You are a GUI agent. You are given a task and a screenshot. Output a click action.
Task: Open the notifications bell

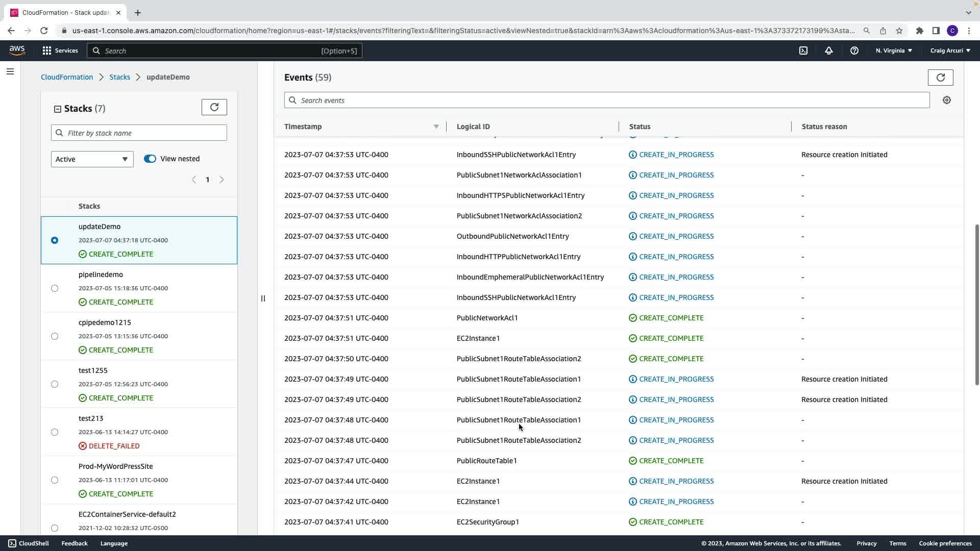829,51
